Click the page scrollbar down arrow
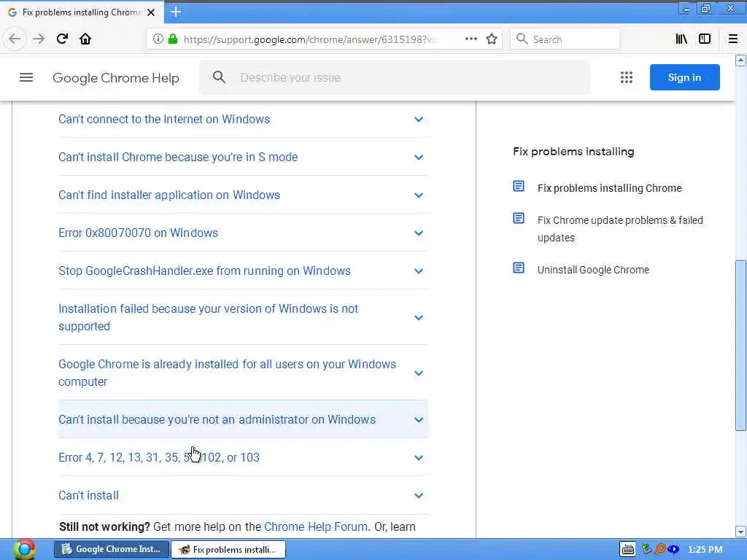Viewport: 747px width, 560px height. point(740,532)
